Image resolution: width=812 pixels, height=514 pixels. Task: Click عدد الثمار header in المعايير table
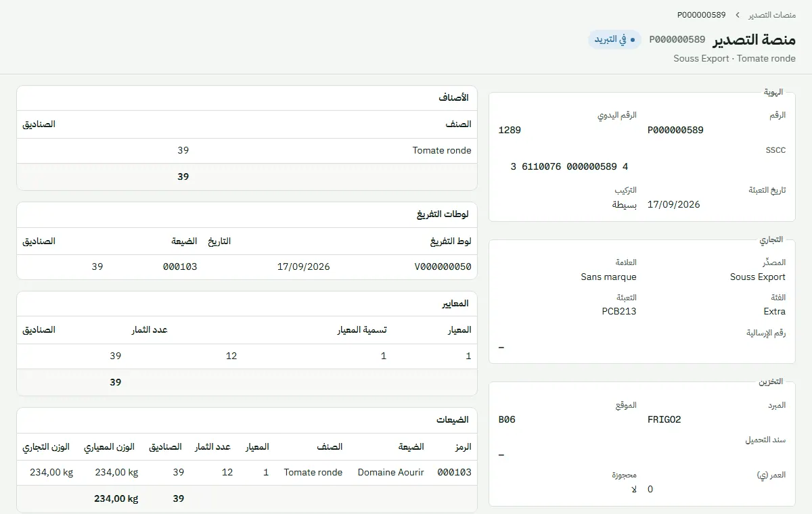coord(150,330)
